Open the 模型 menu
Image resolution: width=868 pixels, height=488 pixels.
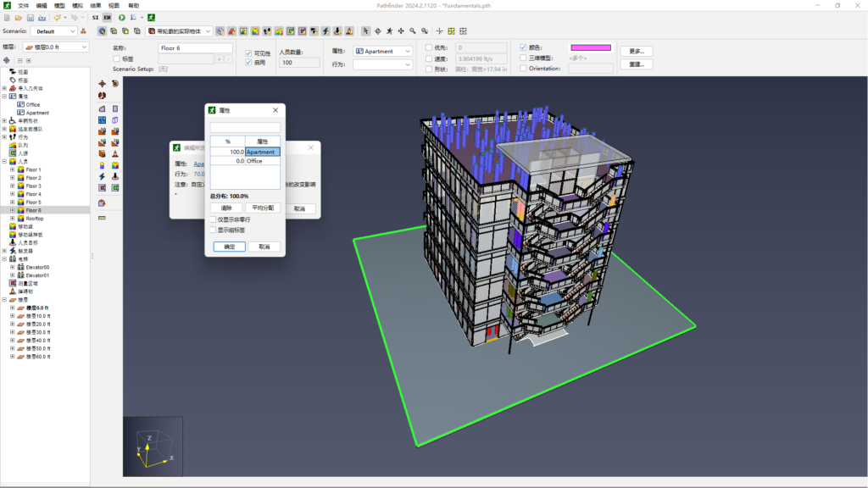[x=59, y=5]
